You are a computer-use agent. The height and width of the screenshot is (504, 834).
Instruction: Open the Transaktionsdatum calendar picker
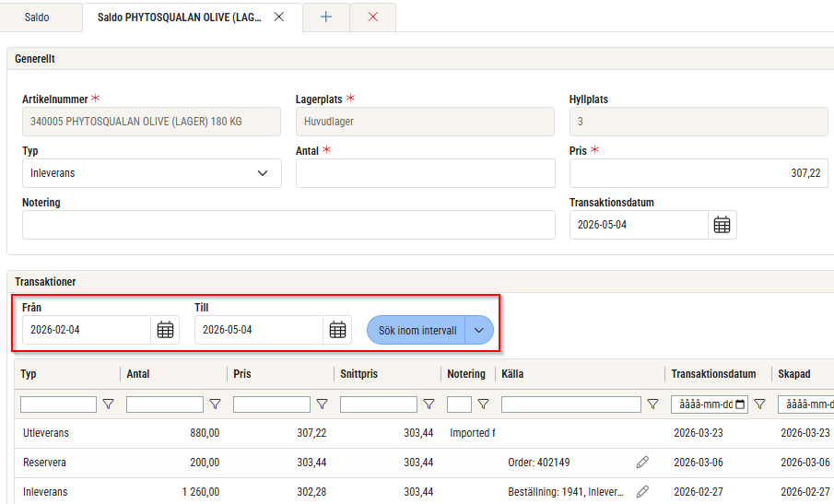coord(722,225)
